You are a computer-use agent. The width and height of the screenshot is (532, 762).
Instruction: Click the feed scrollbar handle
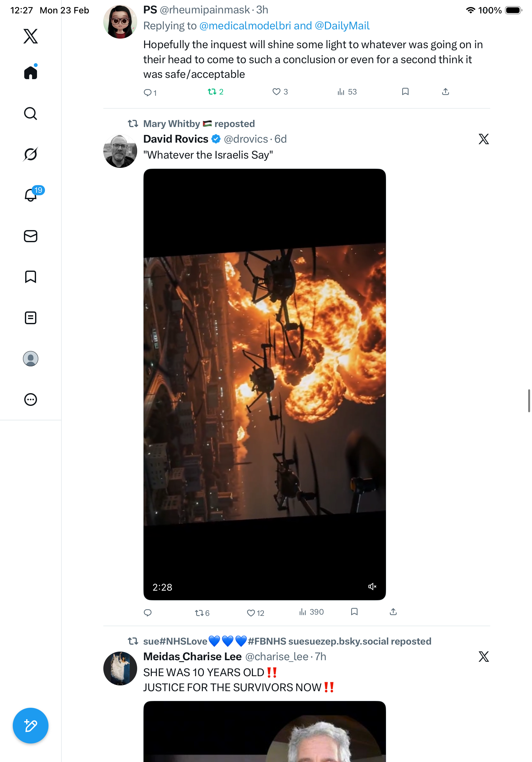[x=529, y=400]
